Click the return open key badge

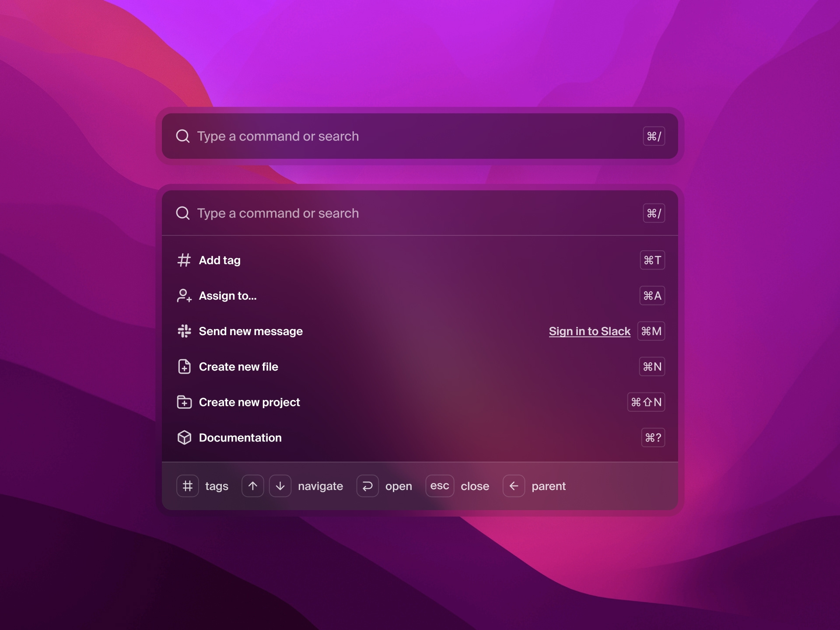pyautogui.click(x=367, y=486)
